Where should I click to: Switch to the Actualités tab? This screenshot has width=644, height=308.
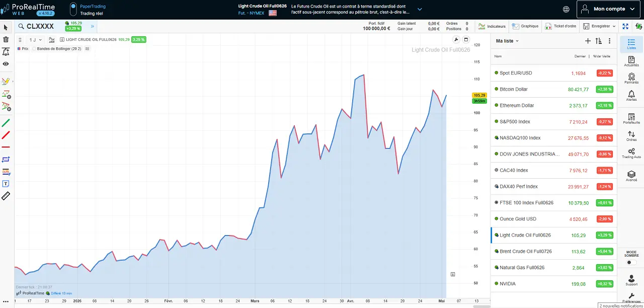tap(631, 61)
